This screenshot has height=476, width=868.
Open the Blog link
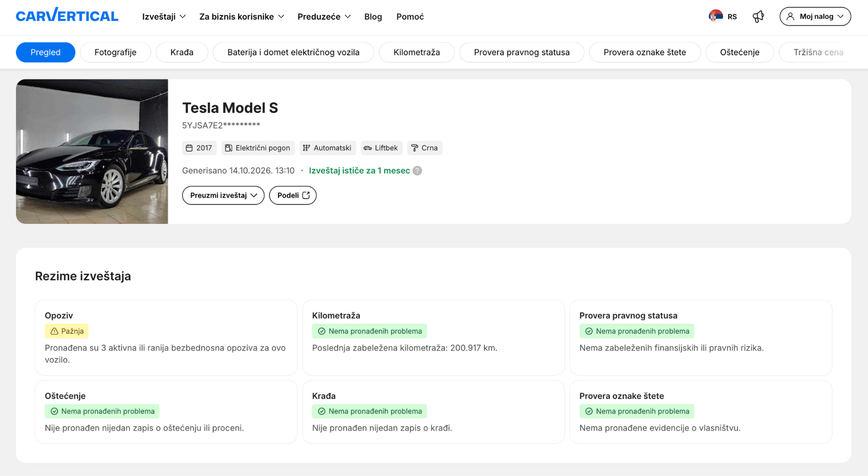point(373,16)
